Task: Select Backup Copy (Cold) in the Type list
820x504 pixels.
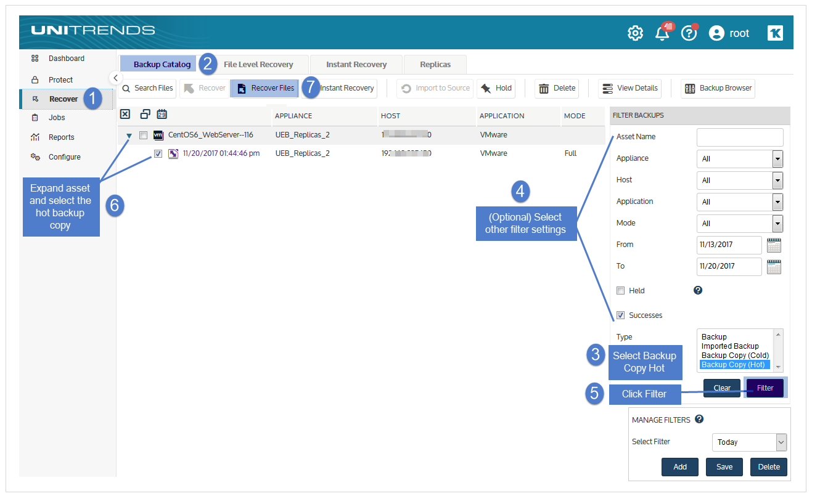Action: [x=735, y=356]
